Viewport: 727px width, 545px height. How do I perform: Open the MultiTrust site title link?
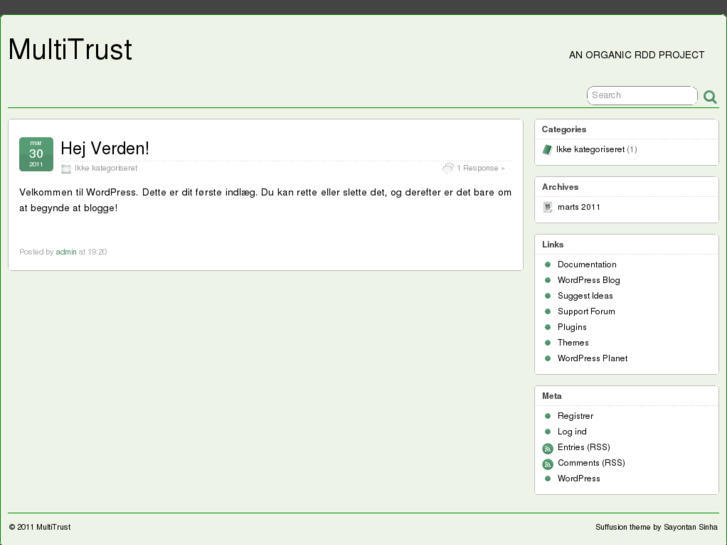click(x=70, y=49)
